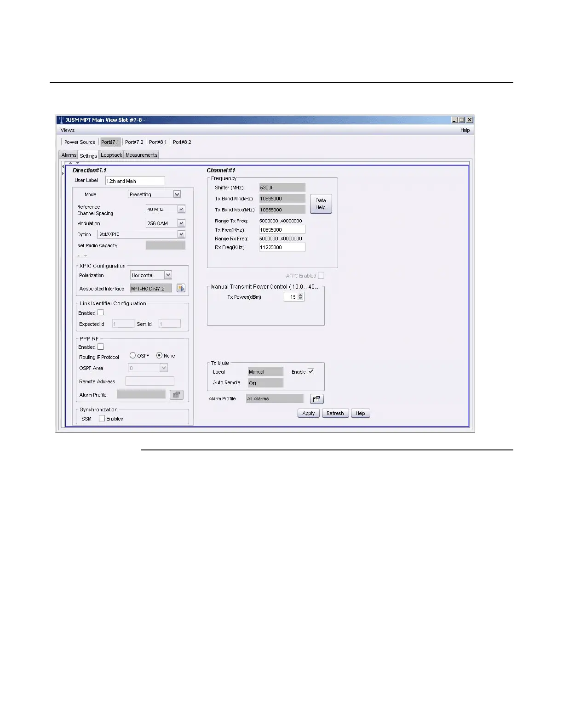Image resolution: width=563 pixels, height=728 pixels.
Task: Click the Net Radio Capacity field
Action: click(x=166, y=245)
